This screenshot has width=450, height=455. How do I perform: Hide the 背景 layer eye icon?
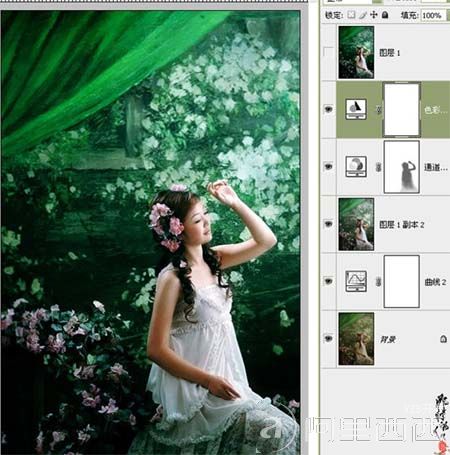[x=329, y=339]
